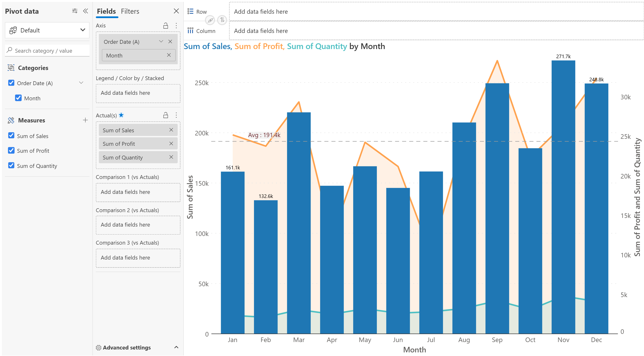
Task: Expand Order Date (A) chevron in Axis
Action: [161, 42]
